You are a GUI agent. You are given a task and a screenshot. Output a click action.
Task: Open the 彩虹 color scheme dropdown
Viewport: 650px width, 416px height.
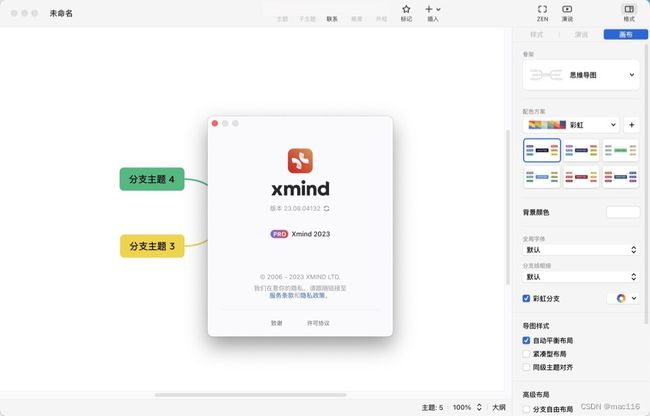tap(571, 125)
